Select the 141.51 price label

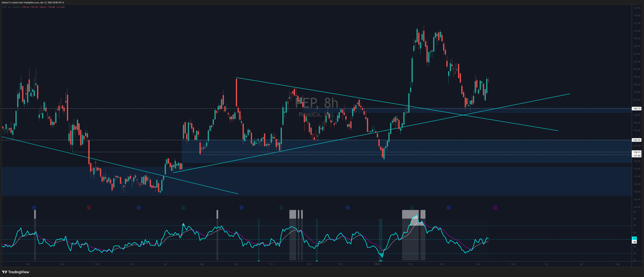tap(636, 140)
